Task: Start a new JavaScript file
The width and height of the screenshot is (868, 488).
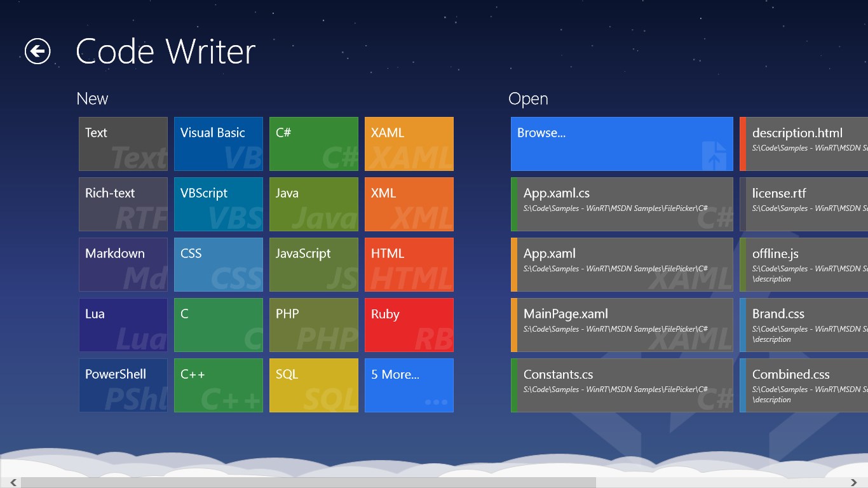Action: pos(314,264)
